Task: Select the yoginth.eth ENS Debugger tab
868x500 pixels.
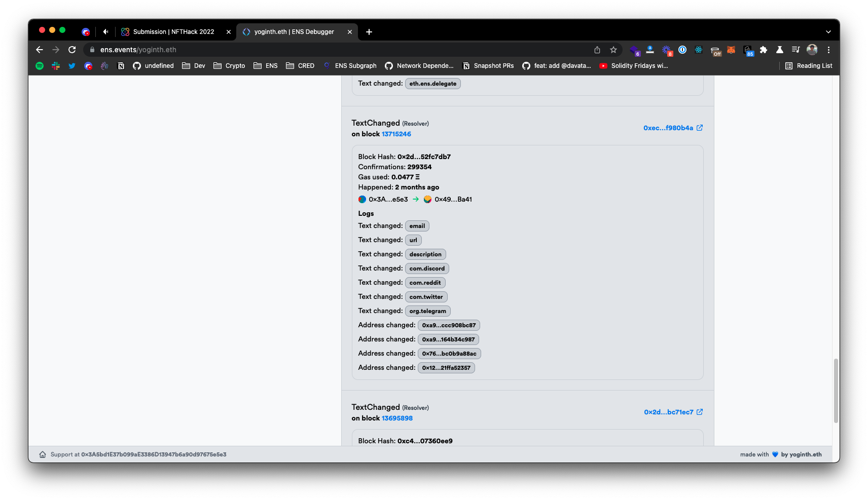Action: pyautogui.click(x=294, y=32)
